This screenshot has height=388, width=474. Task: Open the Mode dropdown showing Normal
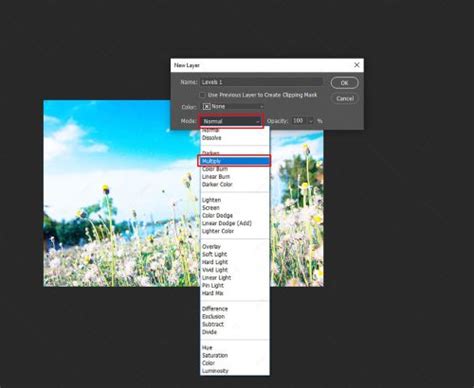[x=231, y=121]
